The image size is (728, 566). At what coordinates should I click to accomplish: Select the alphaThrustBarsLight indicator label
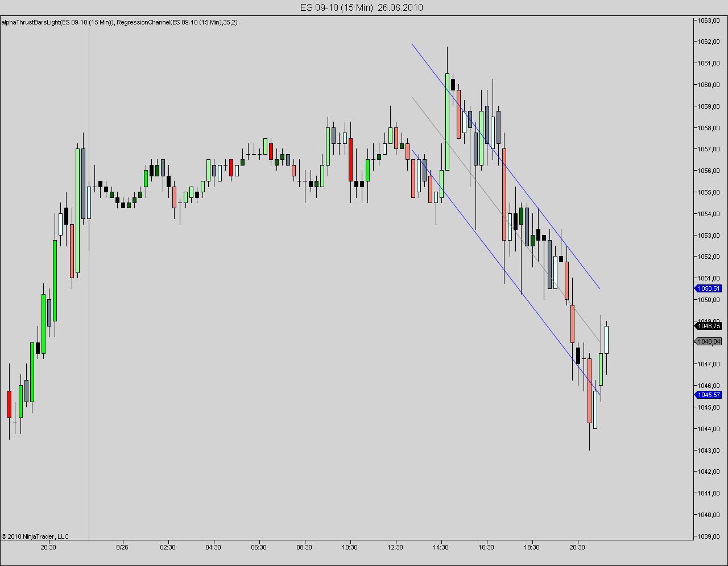coord(57,22)
